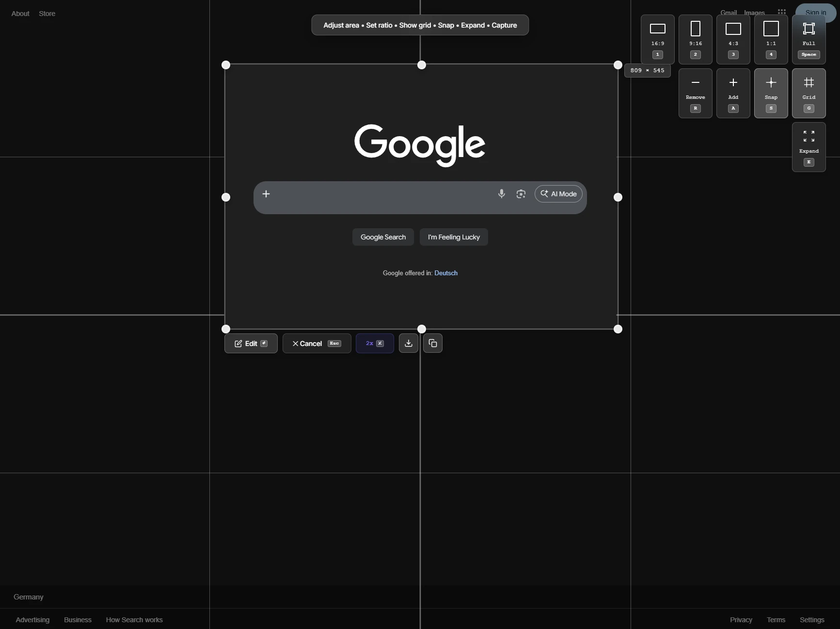
Task: Copy the capture to clipboard
Action: click(x=432, y=343)
